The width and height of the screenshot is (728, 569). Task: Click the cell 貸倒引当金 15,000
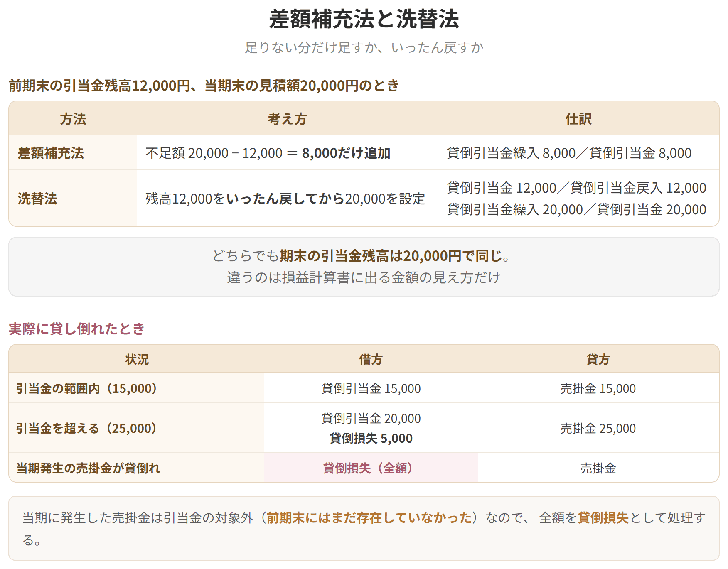click(371, 388)
